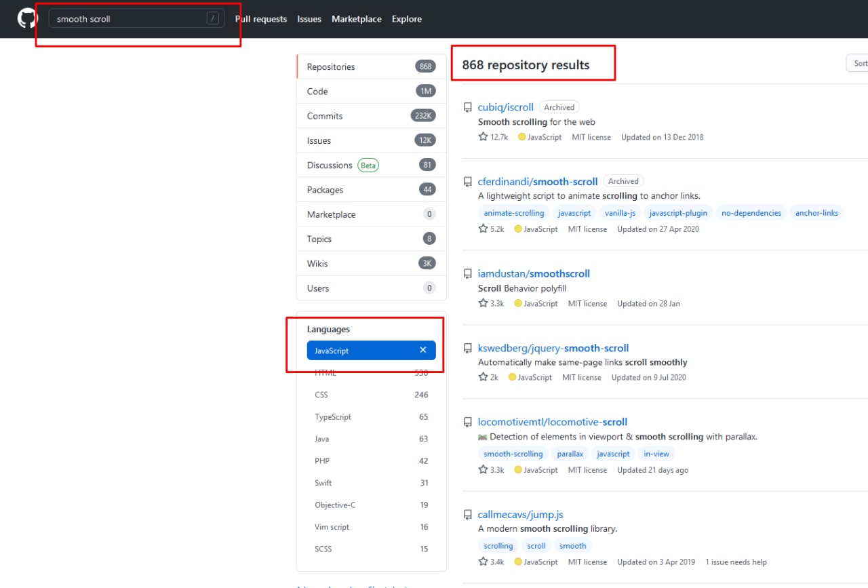868x588 pixels.
Task: Select the Commits results category
Action: point(372,116)
